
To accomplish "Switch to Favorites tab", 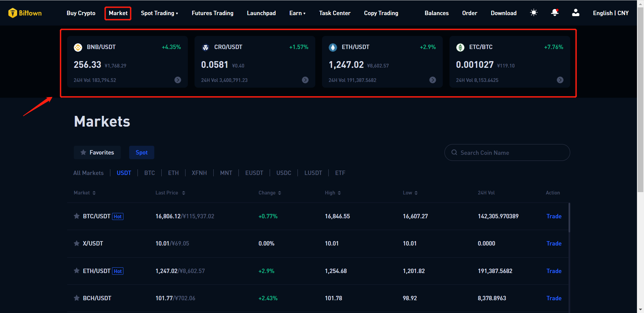I will click(97, 152).
